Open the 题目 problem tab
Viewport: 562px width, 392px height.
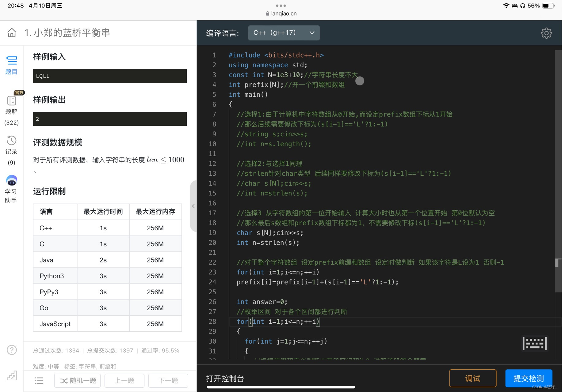coord(11,65)
